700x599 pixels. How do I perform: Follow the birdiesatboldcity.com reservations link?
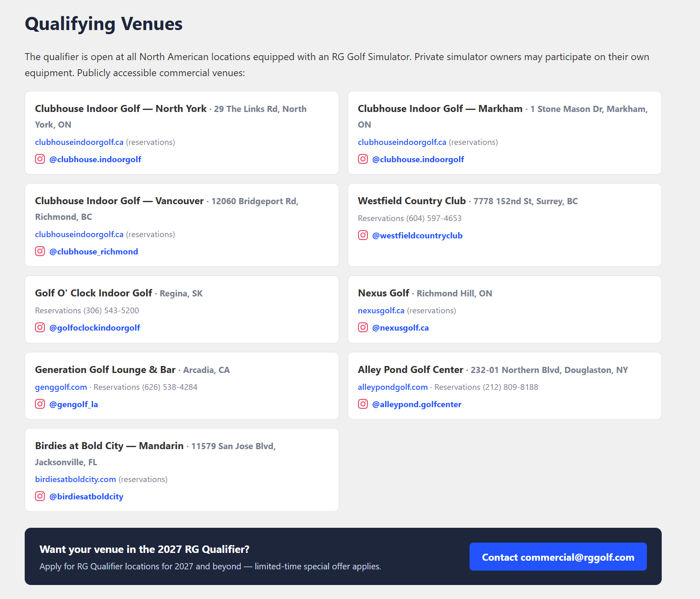75,479
